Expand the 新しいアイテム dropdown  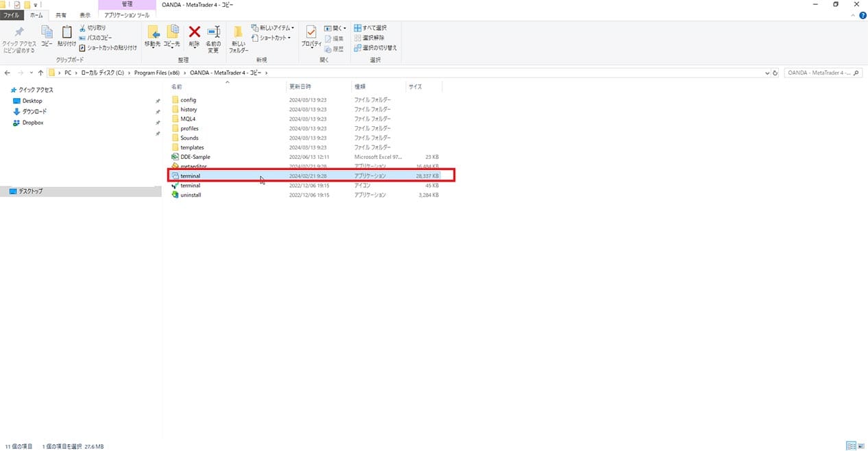[273, 28]
